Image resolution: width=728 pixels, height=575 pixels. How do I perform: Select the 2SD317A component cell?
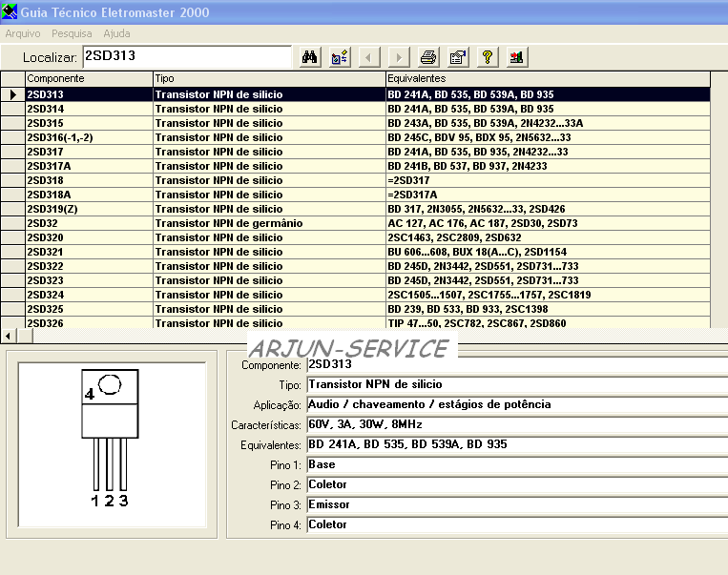(89, 166)
